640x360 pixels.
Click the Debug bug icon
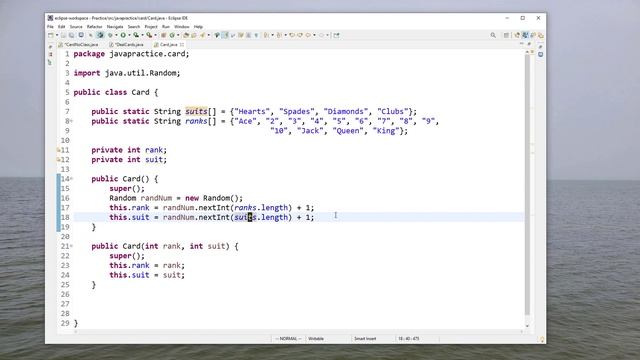click(111, 35)
